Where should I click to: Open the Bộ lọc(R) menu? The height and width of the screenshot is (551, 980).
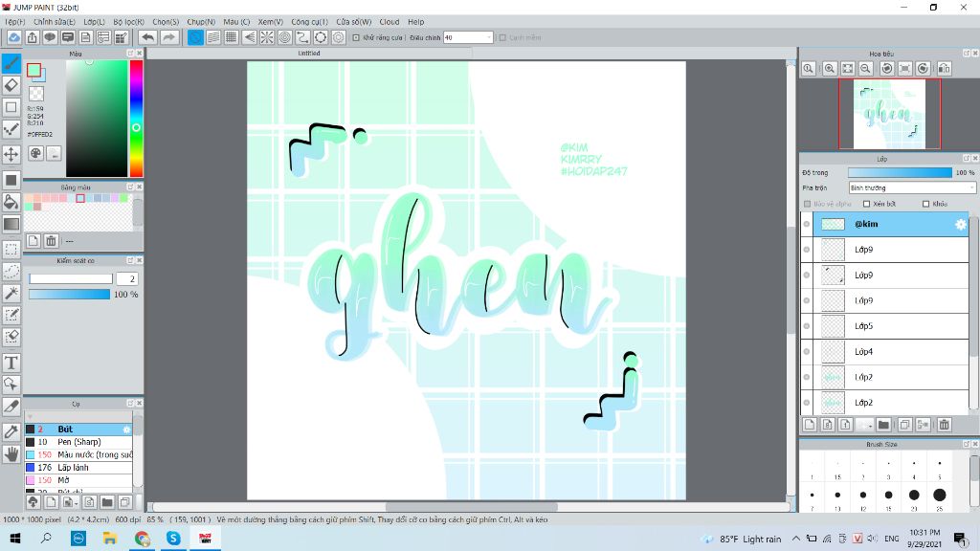click(129, 22)
